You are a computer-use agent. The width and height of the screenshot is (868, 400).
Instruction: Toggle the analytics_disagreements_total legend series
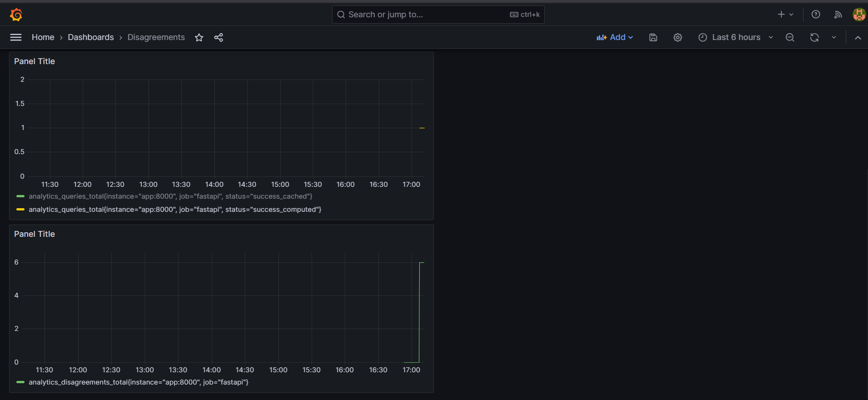point(139,382)
